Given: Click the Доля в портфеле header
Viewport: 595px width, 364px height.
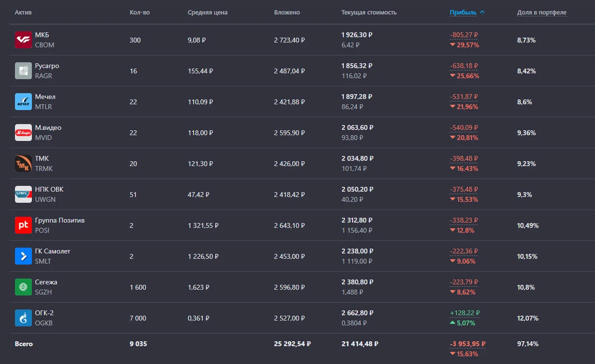Looking at the screenshot, I should pos(541,13).
